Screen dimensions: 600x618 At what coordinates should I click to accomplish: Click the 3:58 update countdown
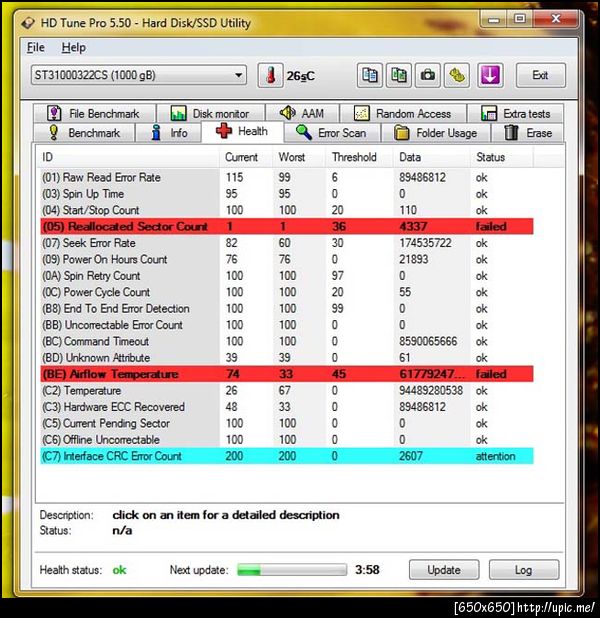tap(367, 570)
